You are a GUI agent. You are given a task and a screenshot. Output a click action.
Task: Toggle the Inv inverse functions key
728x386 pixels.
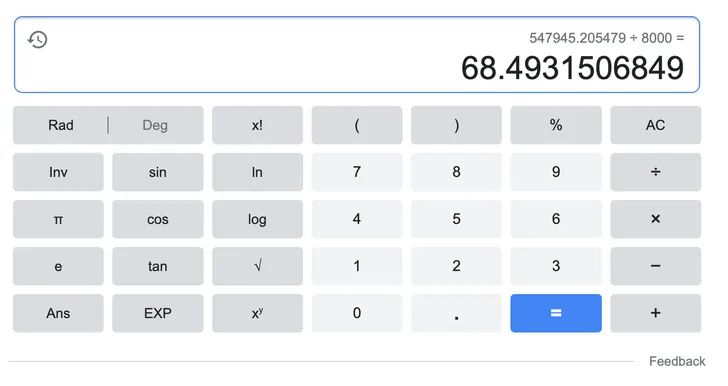(x=58, y=172)
